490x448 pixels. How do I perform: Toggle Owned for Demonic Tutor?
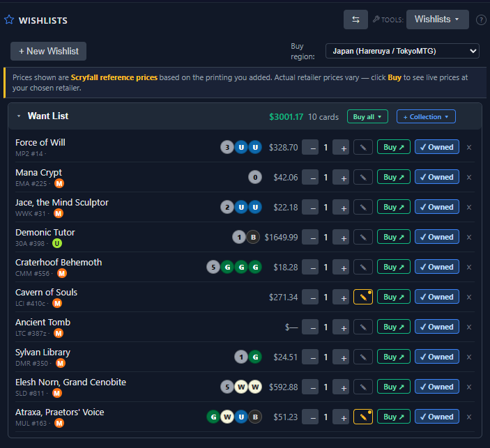point(437,237)
